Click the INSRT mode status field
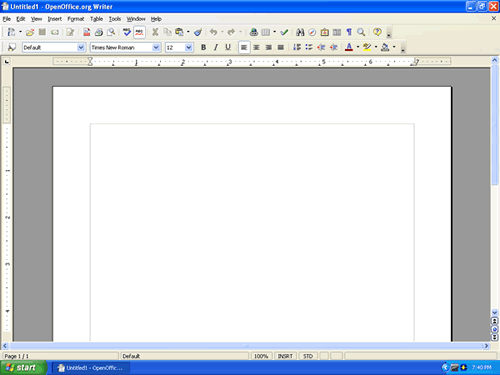The image size is (500, 375). tap(285, 356)
